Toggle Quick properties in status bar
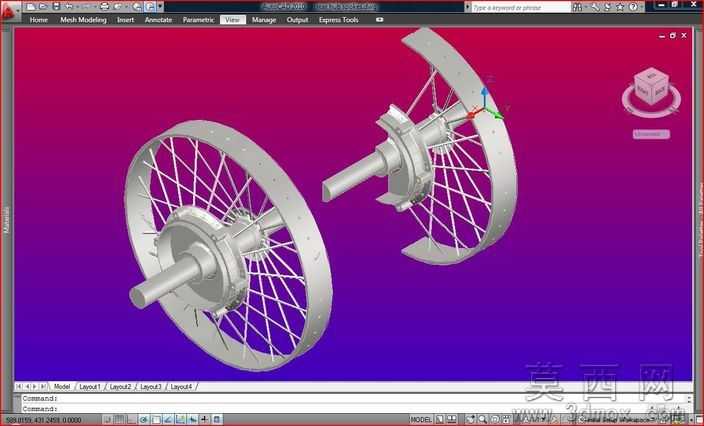The height and width of the screenshot is (426, 704). (216, 420)
